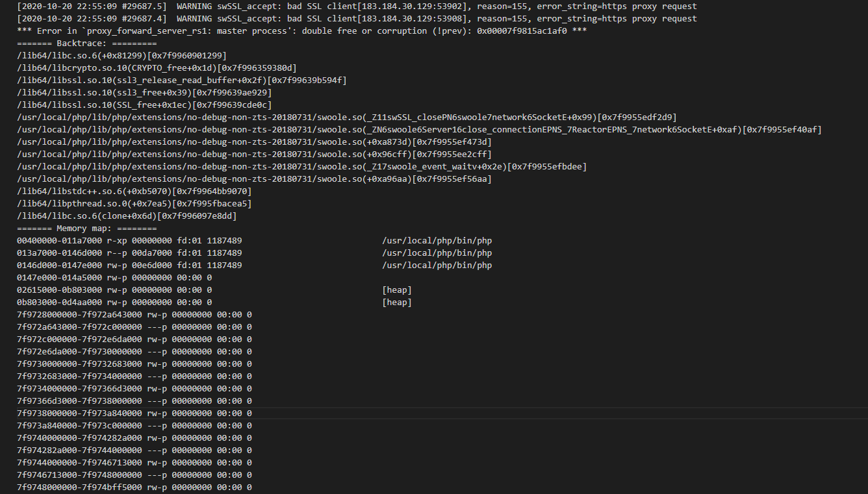Click the swoole.so(+0xa96aa) backtrace line

[254, 179]
